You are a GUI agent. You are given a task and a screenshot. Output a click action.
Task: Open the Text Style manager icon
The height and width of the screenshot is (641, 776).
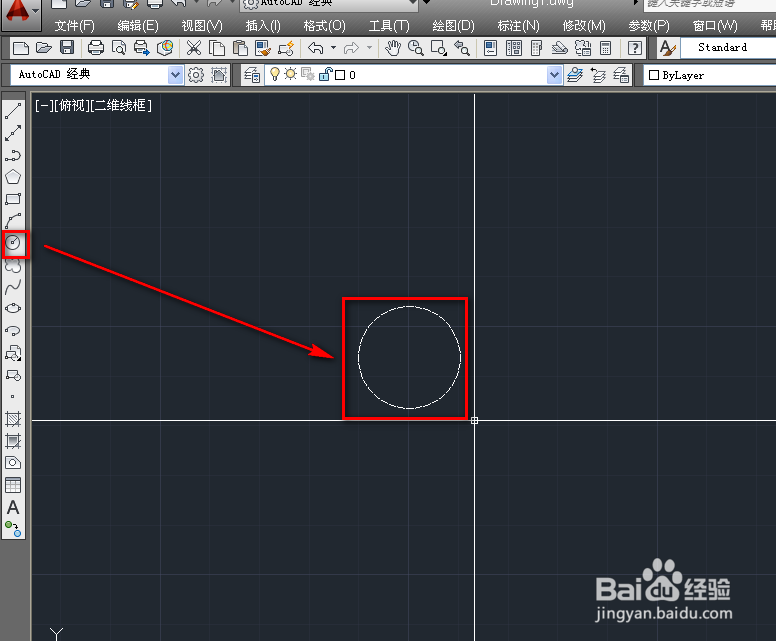[x=668, y=48]
